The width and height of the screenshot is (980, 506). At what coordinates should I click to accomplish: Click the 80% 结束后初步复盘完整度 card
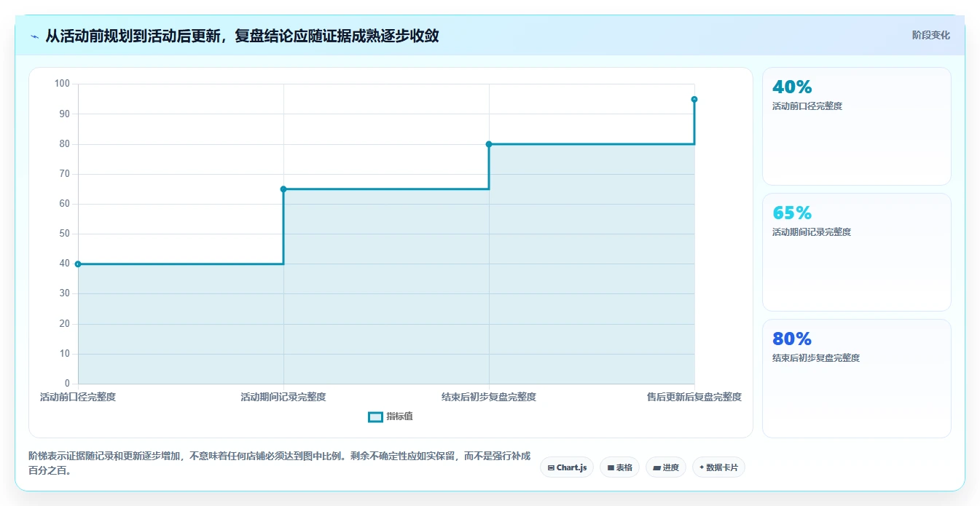pos(856,379)
